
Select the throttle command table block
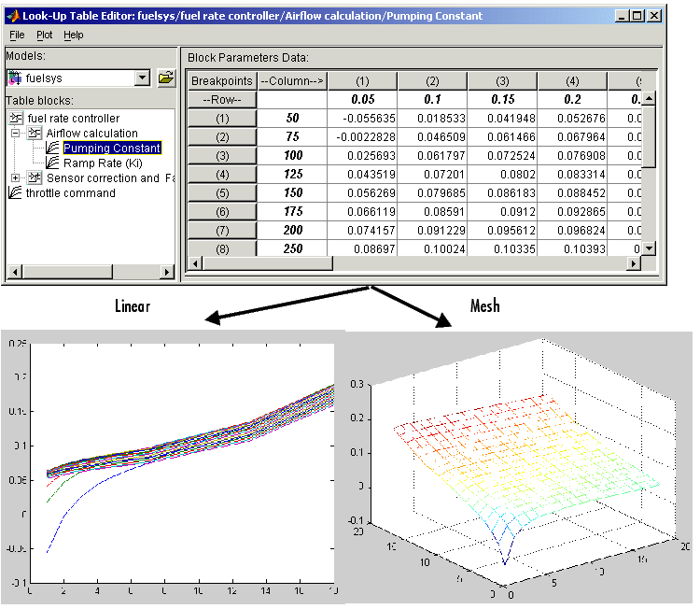tap(71, 193)
